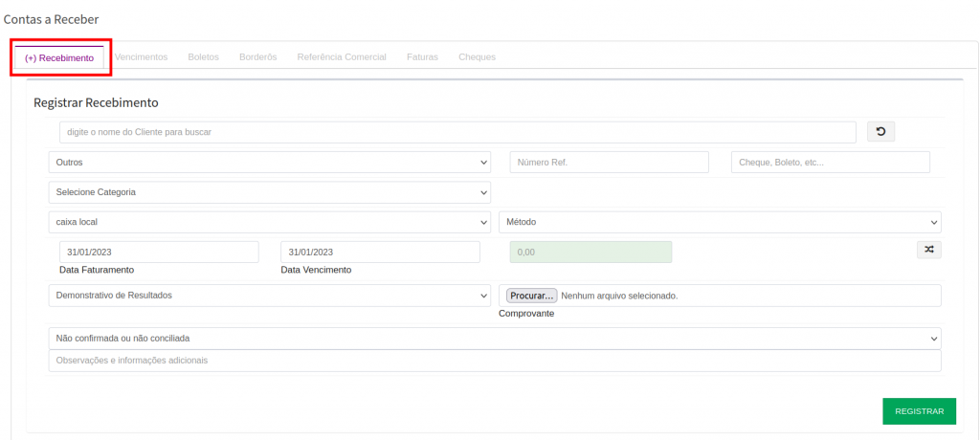Select the Referência Comercial tab
Image resolution: width=980 pixels, height=440 pixels.
342,57
